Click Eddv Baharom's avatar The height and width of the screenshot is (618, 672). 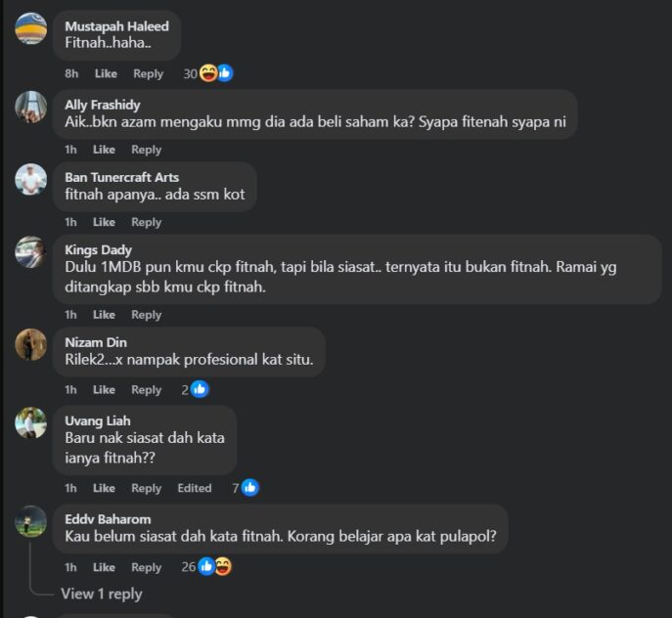coord(31,521)
